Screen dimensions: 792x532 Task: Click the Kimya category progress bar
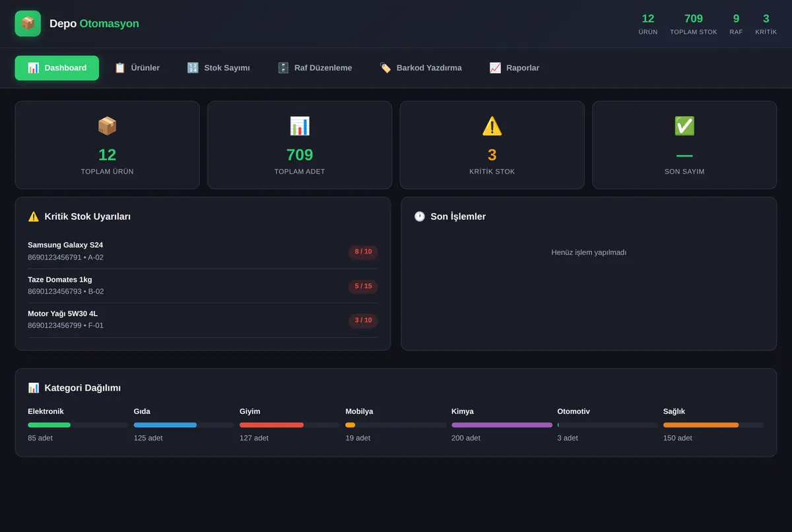tap(502, 425)
